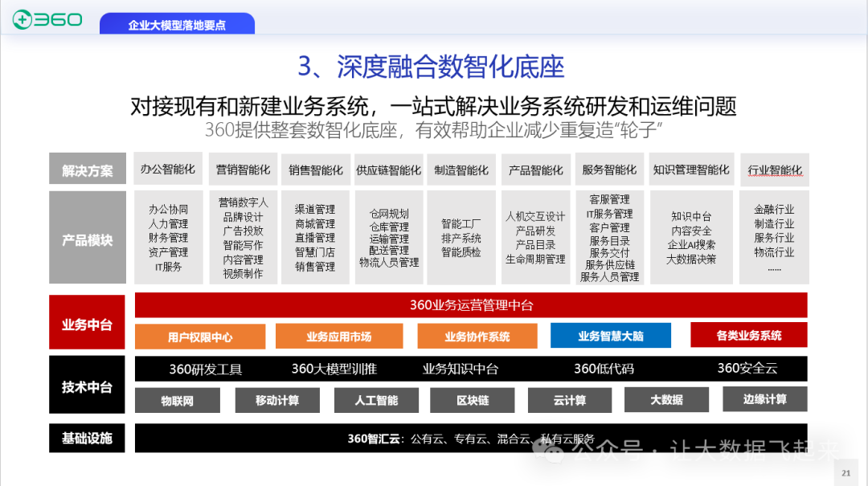868x486 pixels.
Task: Click the 360 logo at top left
Action: 47,20
